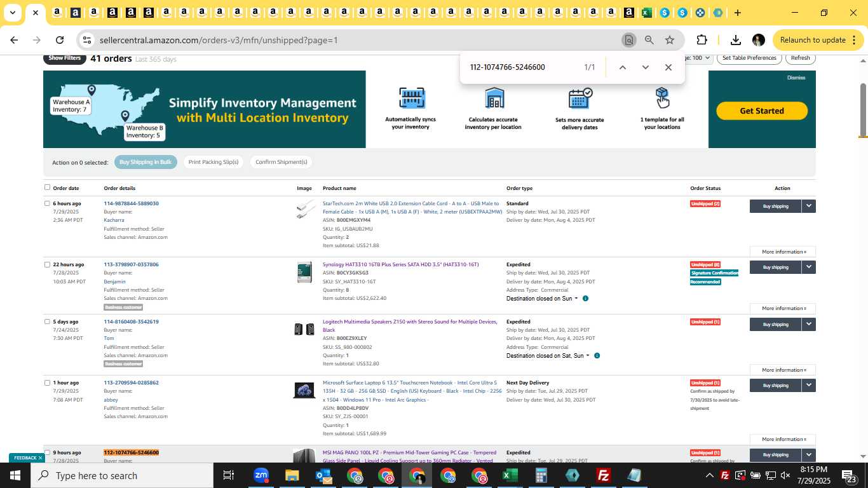Image resolution: width=868 pixels, height=488 pixels.
Task: Open order link 113-3798907-0357806
Action: (132, 264)
